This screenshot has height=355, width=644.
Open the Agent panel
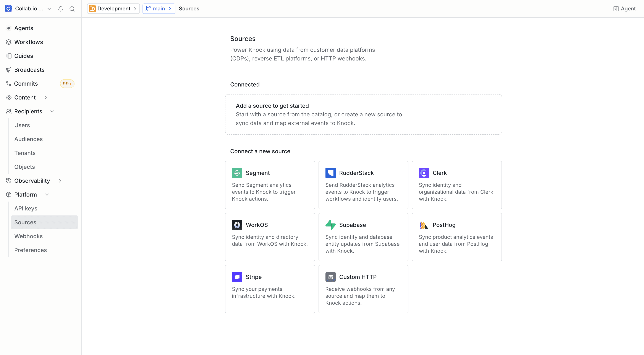point(624,8)
